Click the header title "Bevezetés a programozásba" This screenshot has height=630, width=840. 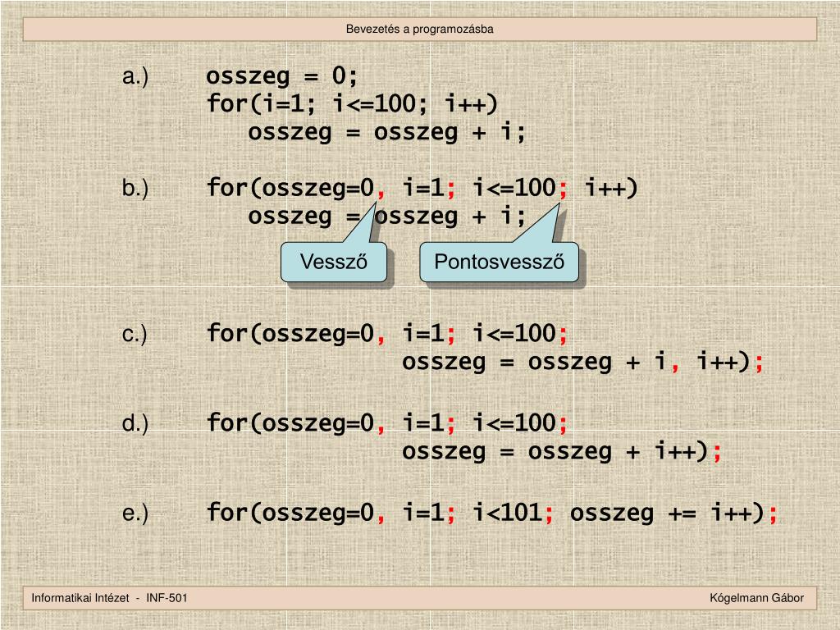click(x=419, y=29)
